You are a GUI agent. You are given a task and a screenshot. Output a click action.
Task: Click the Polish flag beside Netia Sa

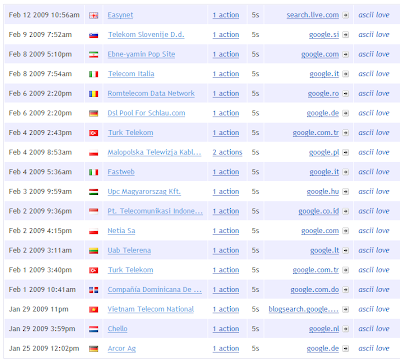(94, 231)
